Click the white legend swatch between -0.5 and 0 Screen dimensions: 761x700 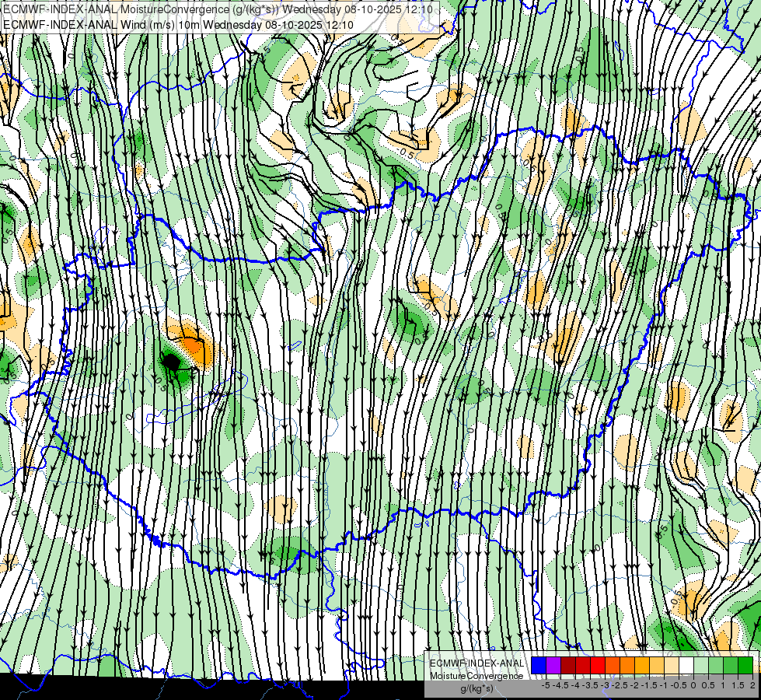pos(686,665)
